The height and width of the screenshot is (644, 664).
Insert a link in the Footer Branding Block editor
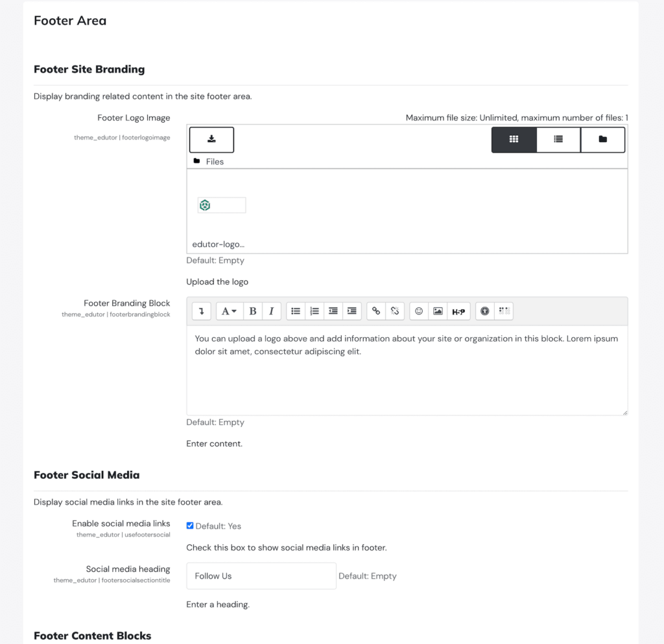(375, 311)
